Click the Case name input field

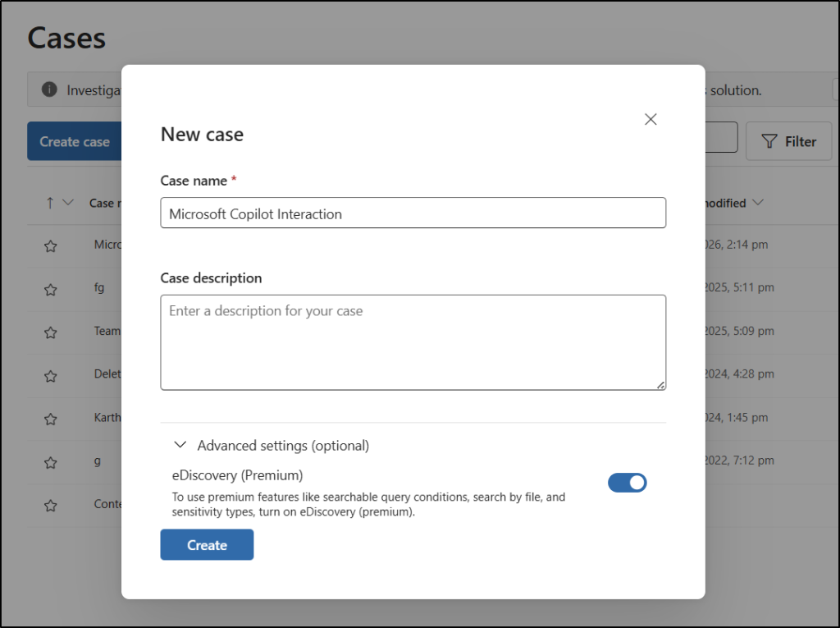pos(413,213)
